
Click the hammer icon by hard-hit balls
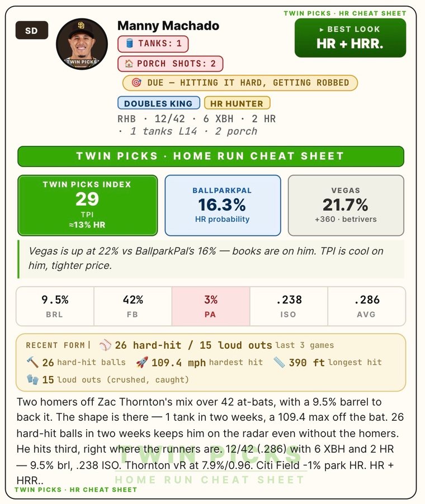32,362
